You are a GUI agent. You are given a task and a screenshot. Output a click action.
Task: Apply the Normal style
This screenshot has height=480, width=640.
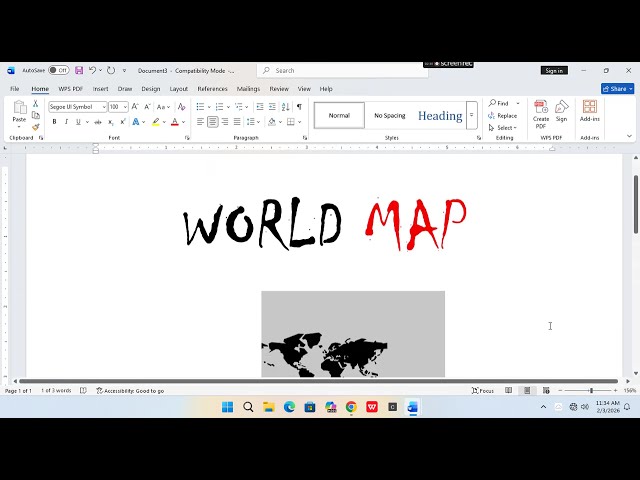coord(339,116)
